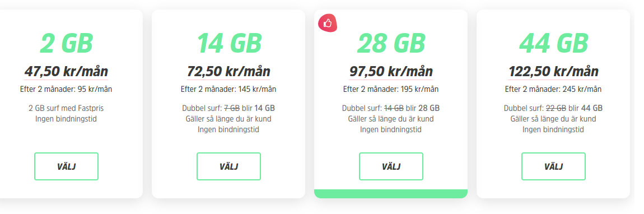The width and height of the screenshot is (644, 214).
Task: Click '2 GB surf med Fastpris' description
Action: click(66, 109)
